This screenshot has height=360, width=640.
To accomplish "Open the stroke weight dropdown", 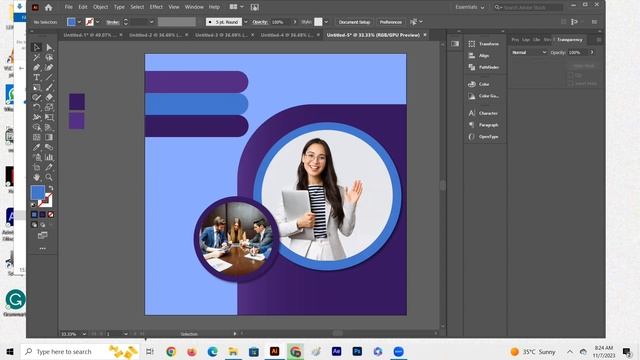I will 151,22.
